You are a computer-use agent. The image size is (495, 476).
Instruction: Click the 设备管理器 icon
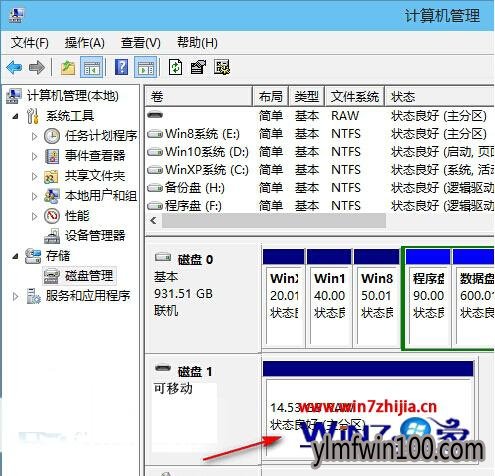click(52, 236)
